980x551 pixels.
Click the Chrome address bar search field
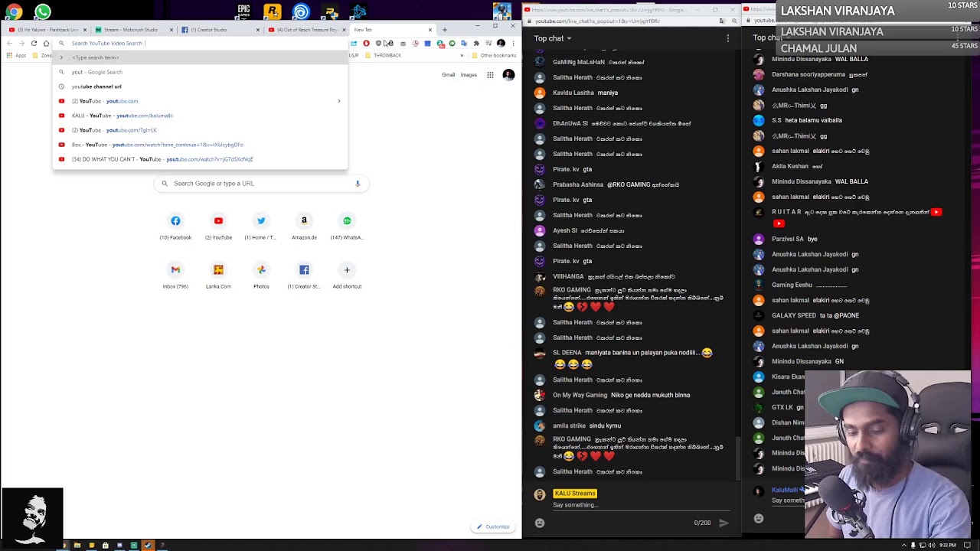(x=201, y=44)
